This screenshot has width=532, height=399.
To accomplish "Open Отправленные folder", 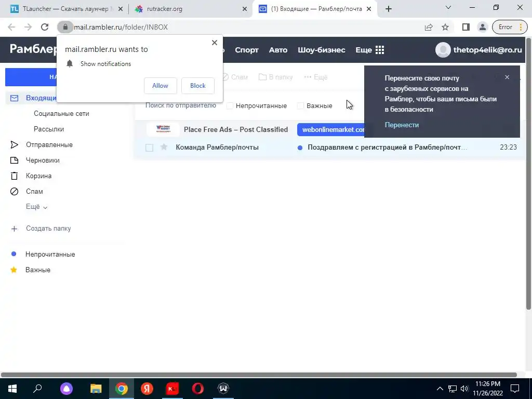I will click(x=49, y=145).
